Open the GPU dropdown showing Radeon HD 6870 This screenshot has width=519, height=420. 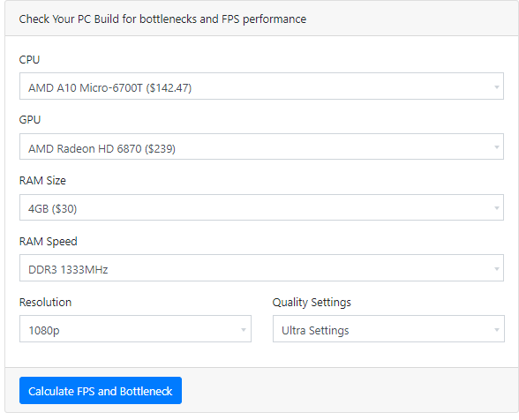(261, 146)
